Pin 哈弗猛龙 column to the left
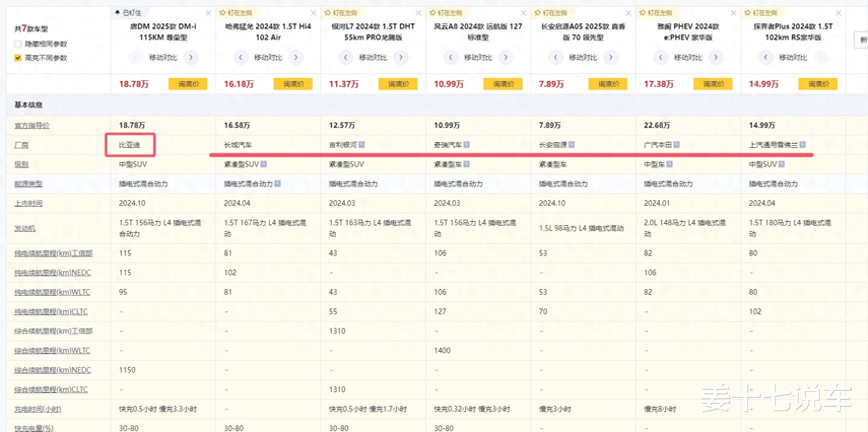The image size is (868, 432). click(235, 13)
